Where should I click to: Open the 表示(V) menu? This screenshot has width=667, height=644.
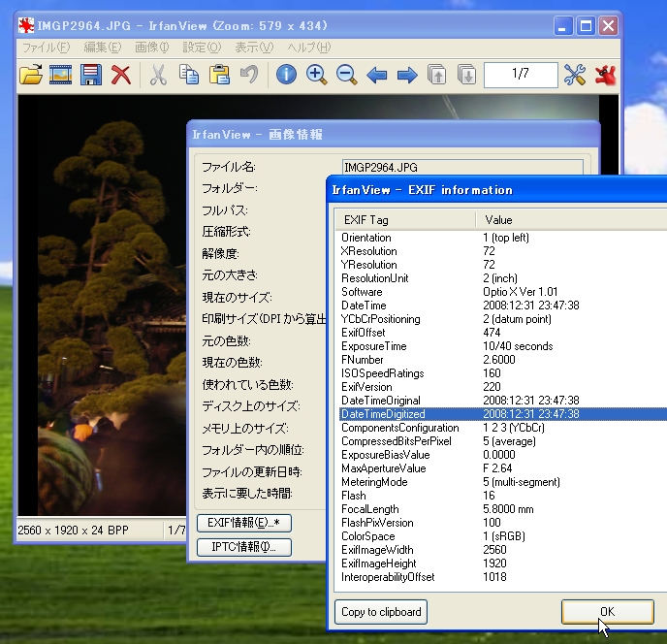(x=254, y=48)
